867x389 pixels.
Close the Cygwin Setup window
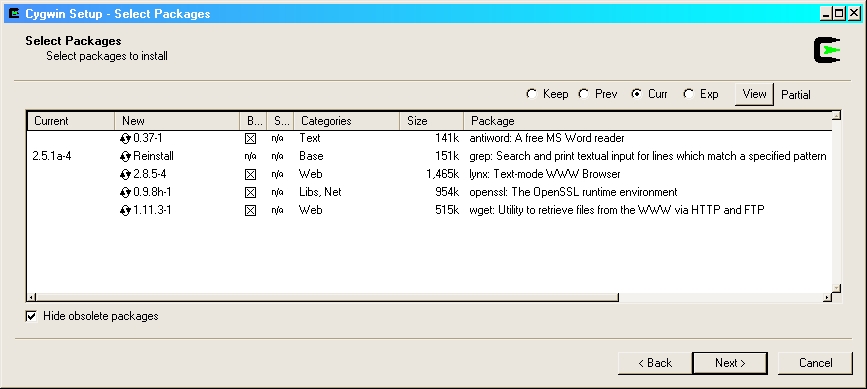(853, 14)
